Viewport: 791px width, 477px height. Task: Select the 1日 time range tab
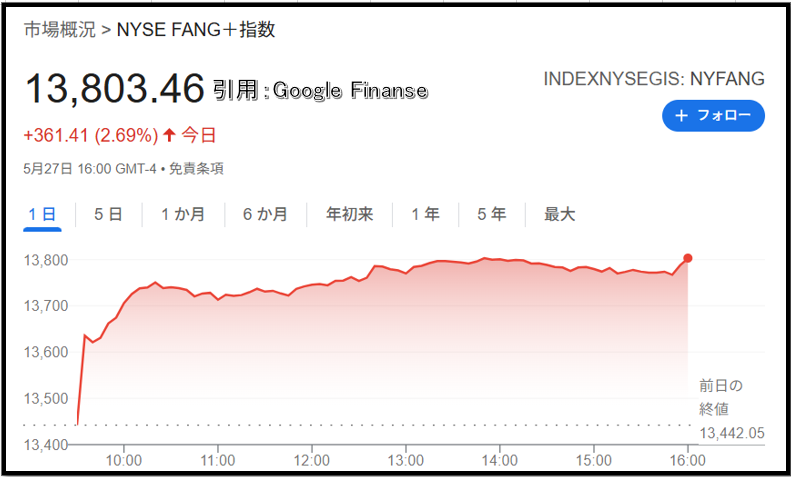click(x=42, y=214)
